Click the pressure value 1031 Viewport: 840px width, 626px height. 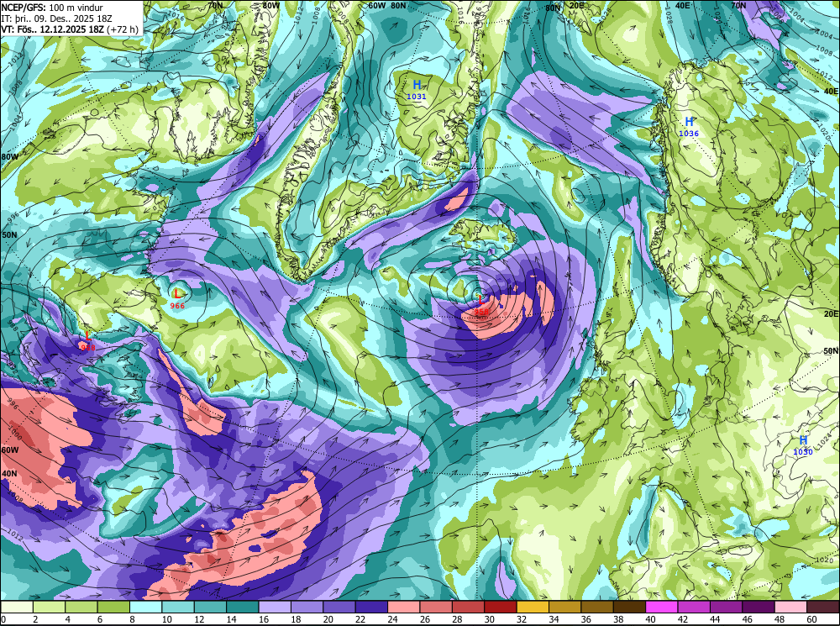[x=417, y=97]
